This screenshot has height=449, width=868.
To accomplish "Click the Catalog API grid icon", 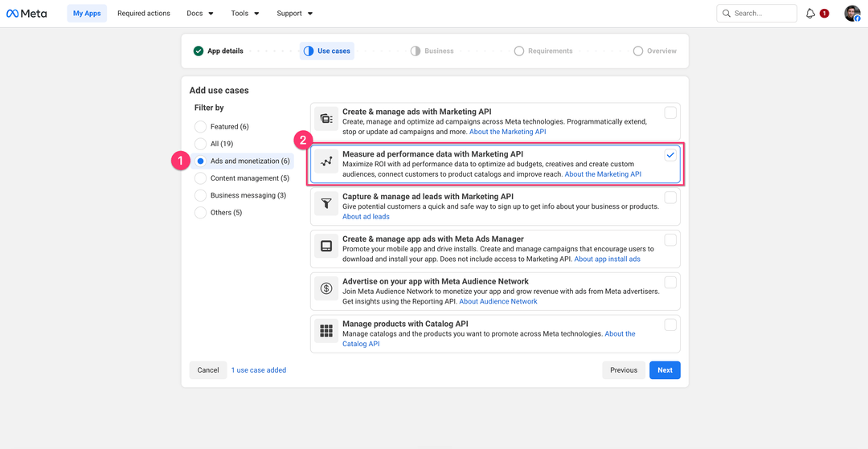I will point(326,331).
